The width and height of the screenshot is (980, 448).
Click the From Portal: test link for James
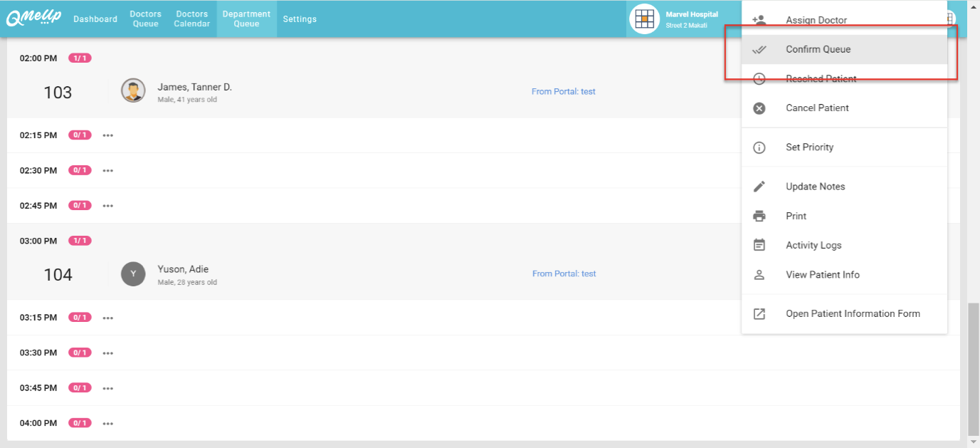point(563,92)
